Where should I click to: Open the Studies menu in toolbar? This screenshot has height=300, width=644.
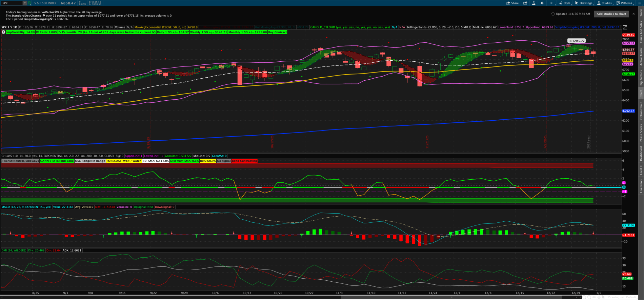[604, 3]
